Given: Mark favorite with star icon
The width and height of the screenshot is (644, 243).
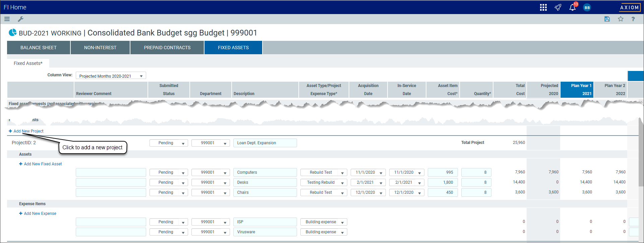Looking at the screenshot, I should point(621,19).
